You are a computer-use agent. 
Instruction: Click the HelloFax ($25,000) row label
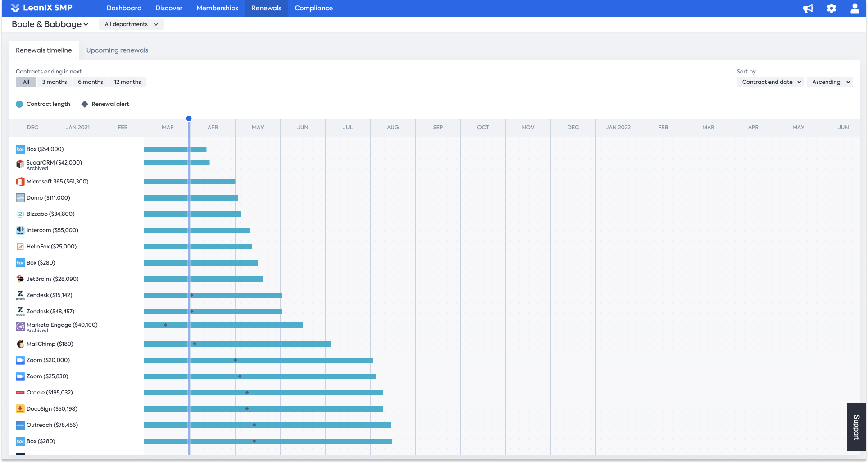click(51, 247)
